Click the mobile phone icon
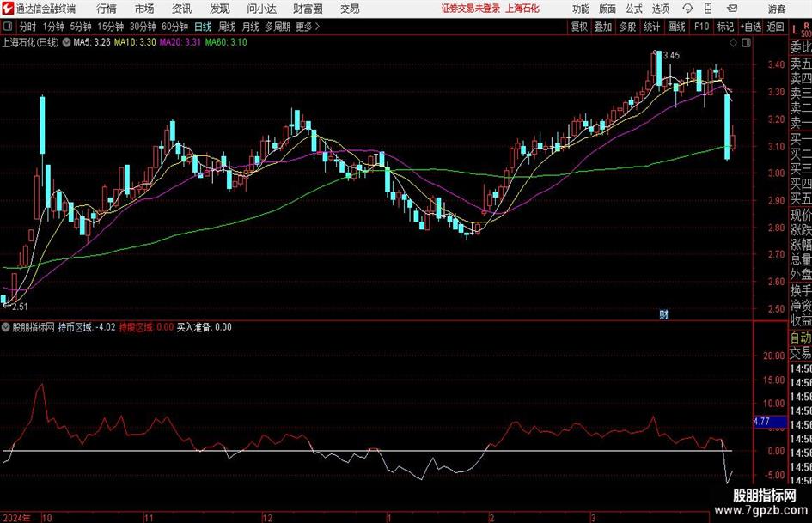 tap(708, 9)
